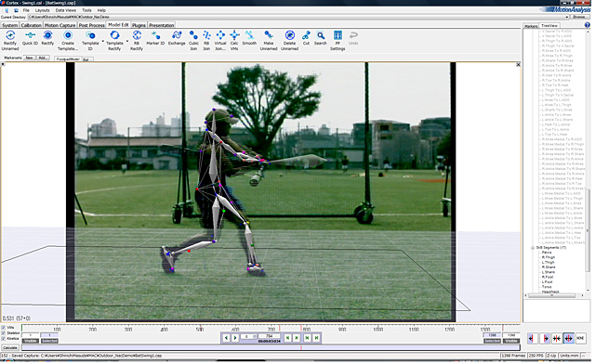Click the Undo arrow icon
The height and width of the screenshot is (364, 596).
click(x=353, y=35)
